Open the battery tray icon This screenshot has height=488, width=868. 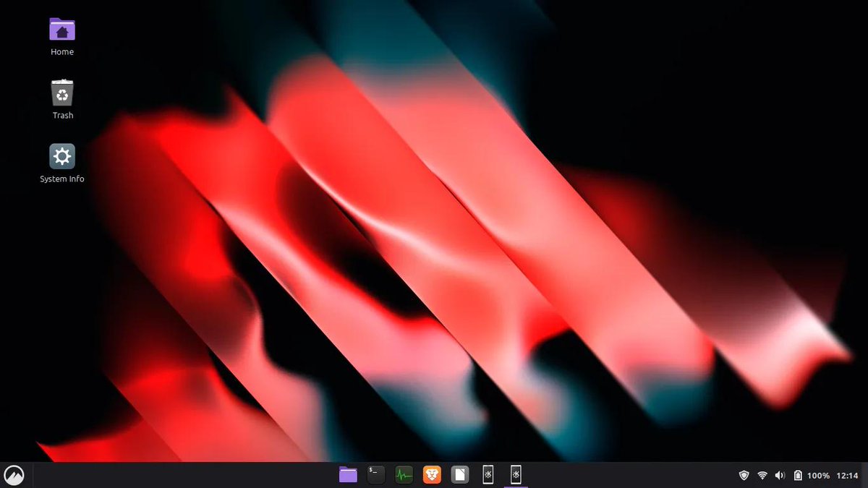coord(798,476)
